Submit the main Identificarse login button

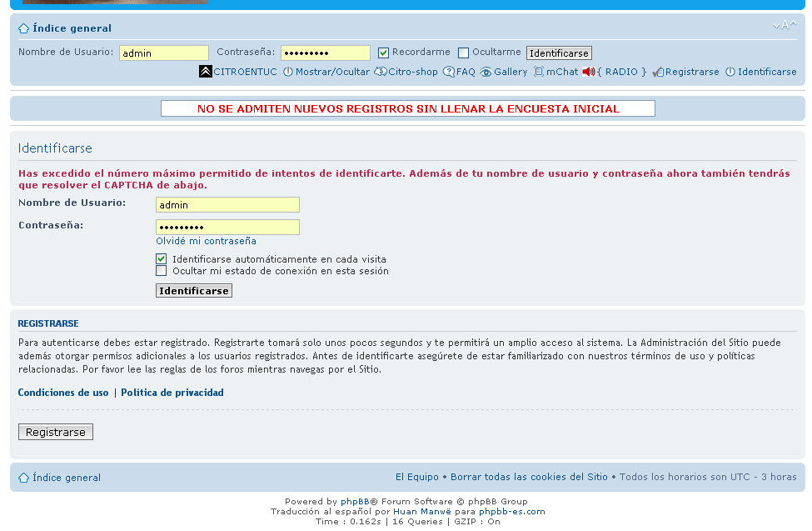point(194,290)
